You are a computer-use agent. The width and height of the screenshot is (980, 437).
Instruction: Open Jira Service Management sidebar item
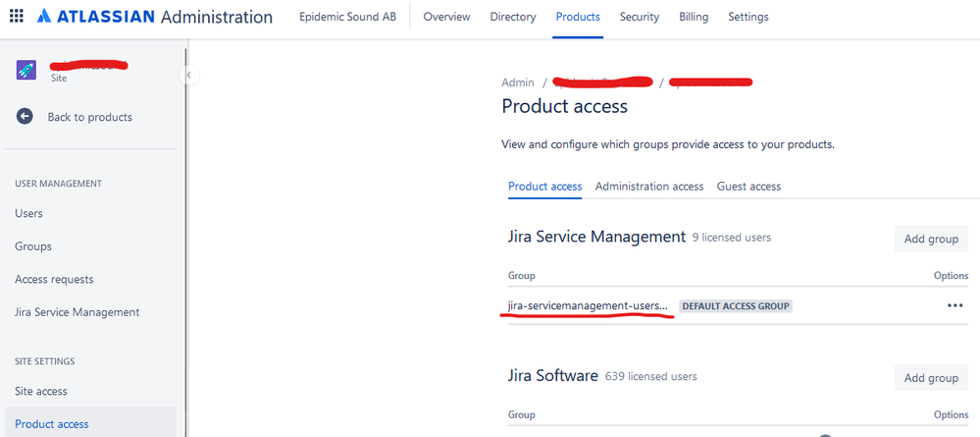(x=77, y=311)
